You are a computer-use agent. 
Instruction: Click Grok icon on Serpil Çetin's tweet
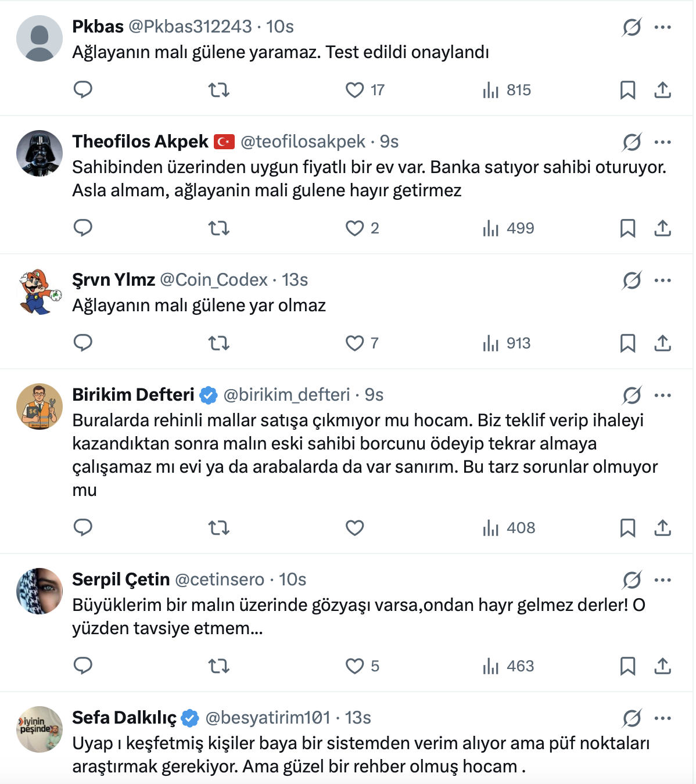coord(632,580)
